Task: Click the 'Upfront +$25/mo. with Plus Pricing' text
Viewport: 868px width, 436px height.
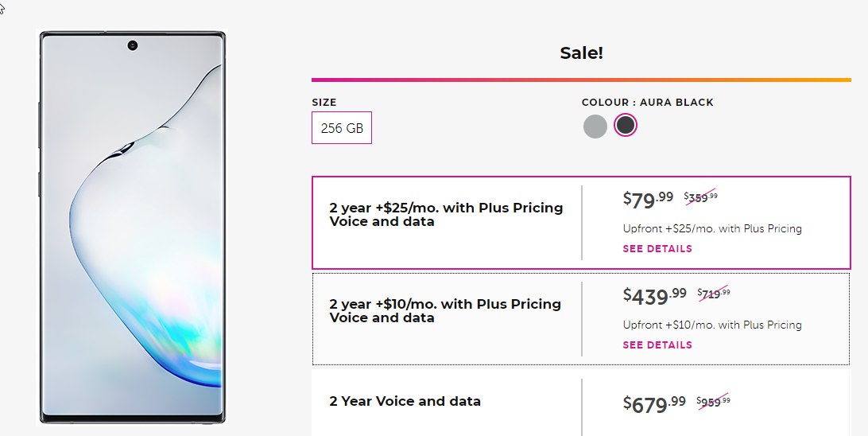Action: [x=712, y=228]
